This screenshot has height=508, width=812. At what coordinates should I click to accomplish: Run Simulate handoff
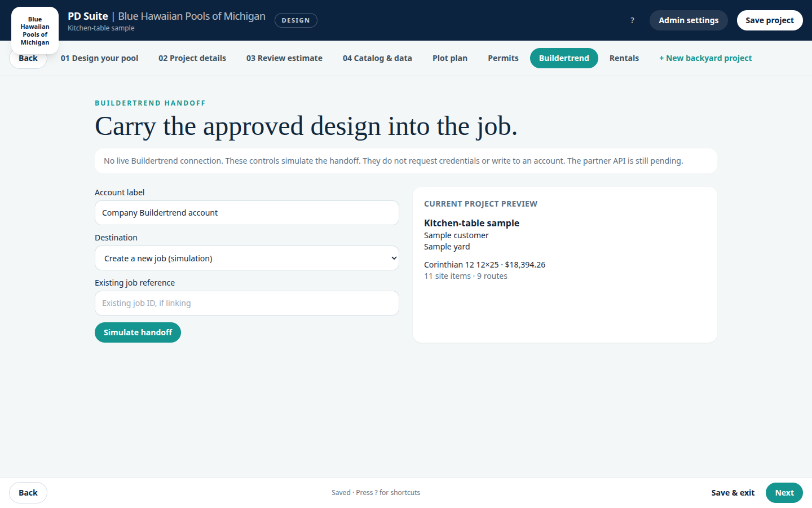(138, 332)
